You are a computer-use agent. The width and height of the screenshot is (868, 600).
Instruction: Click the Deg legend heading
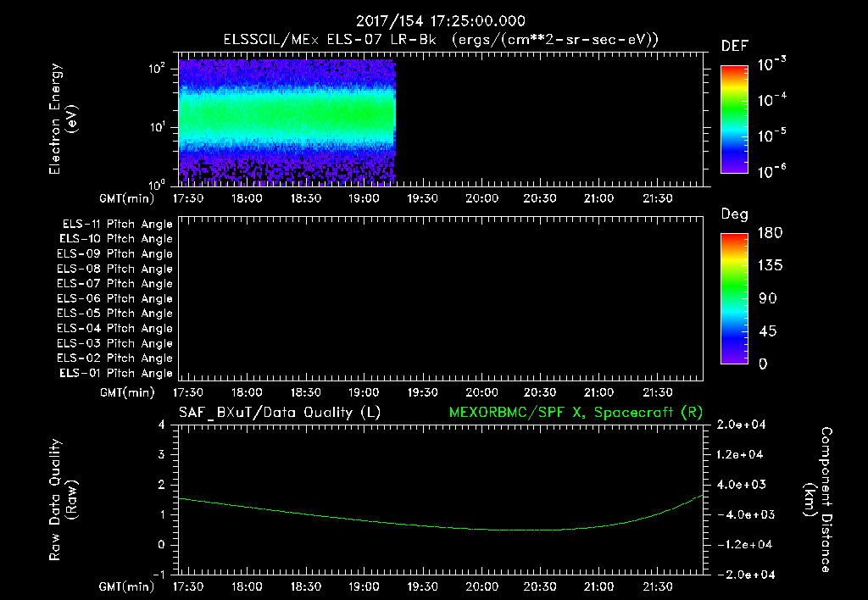click(735, 214)
